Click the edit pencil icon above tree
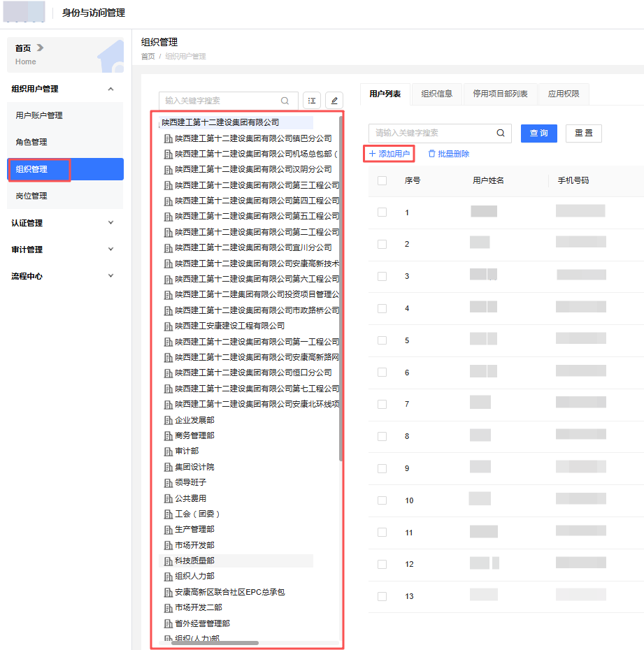The image size is (644, 650). pos(334,101)
